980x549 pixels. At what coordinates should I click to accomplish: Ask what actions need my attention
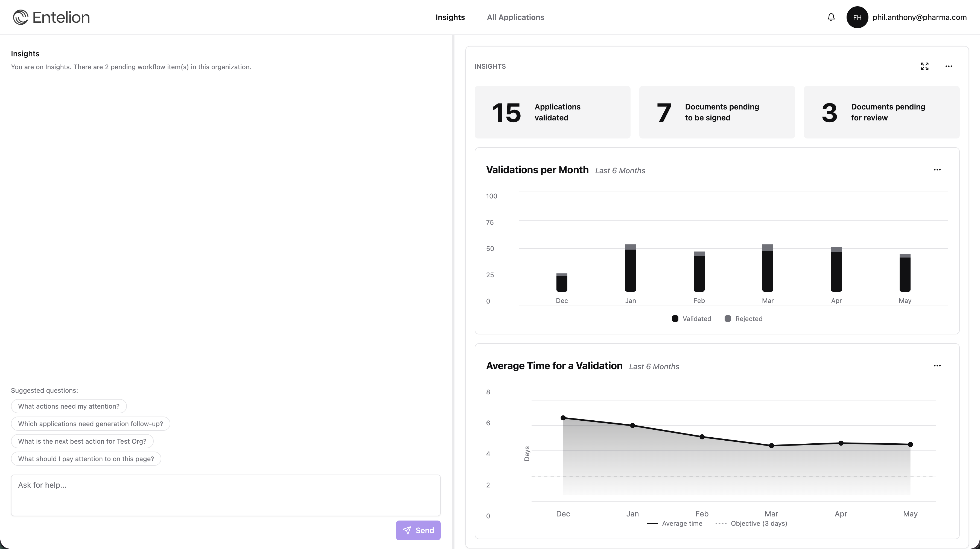[69, 406]
